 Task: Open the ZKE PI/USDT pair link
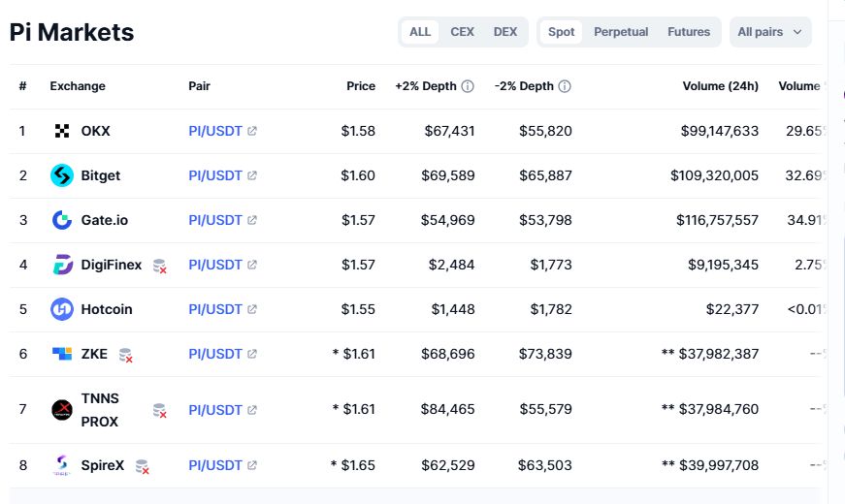pyautogui.click(x=215, y=354)
